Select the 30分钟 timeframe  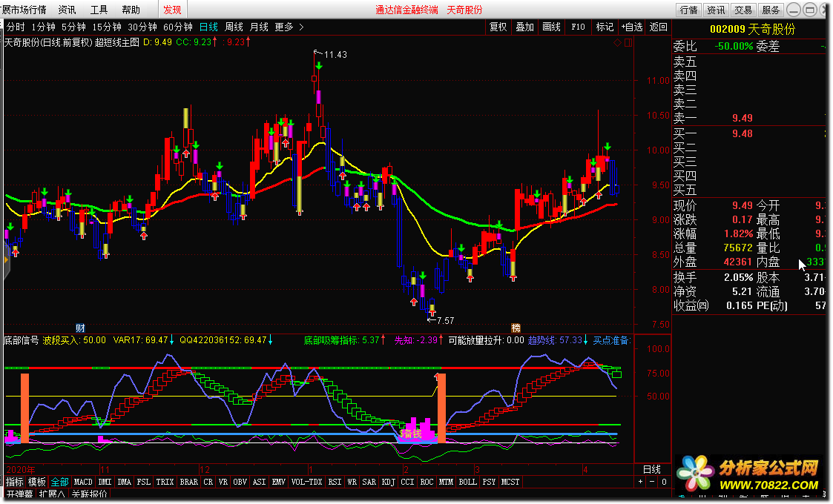142,27
